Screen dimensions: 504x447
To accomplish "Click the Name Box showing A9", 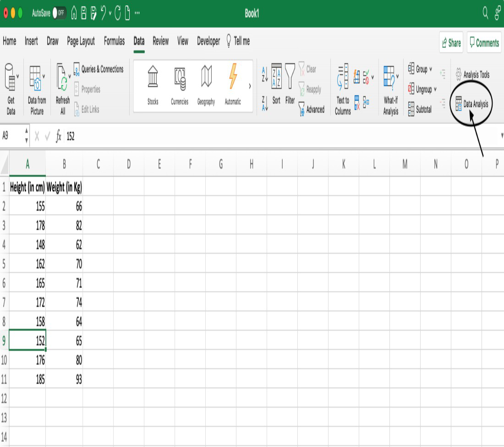I will click(x=12, y=136).
